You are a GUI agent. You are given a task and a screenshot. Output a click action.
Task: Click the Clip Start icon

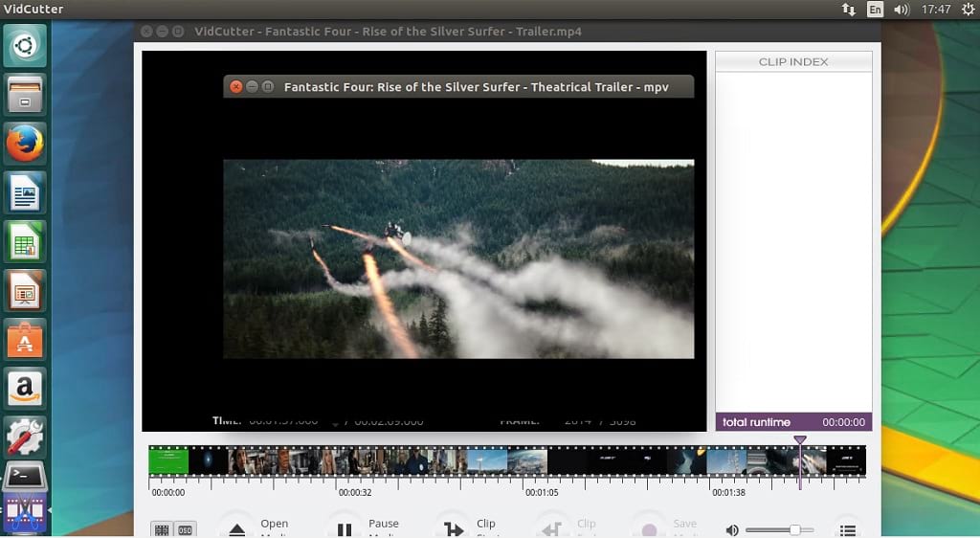click(x=453, y=530)
